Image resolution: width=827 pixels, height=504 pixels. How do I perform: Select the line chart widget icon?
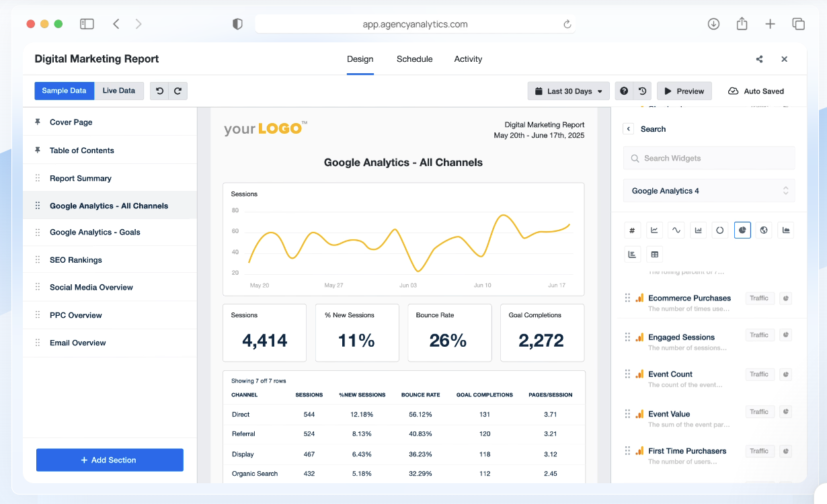pyautogui.click(x=654, y=230)
